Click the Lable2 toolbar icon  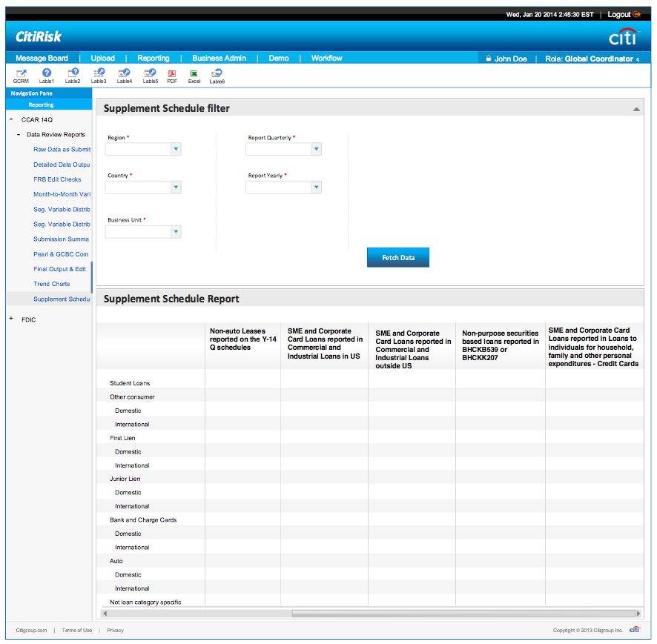tap(73, 73)
